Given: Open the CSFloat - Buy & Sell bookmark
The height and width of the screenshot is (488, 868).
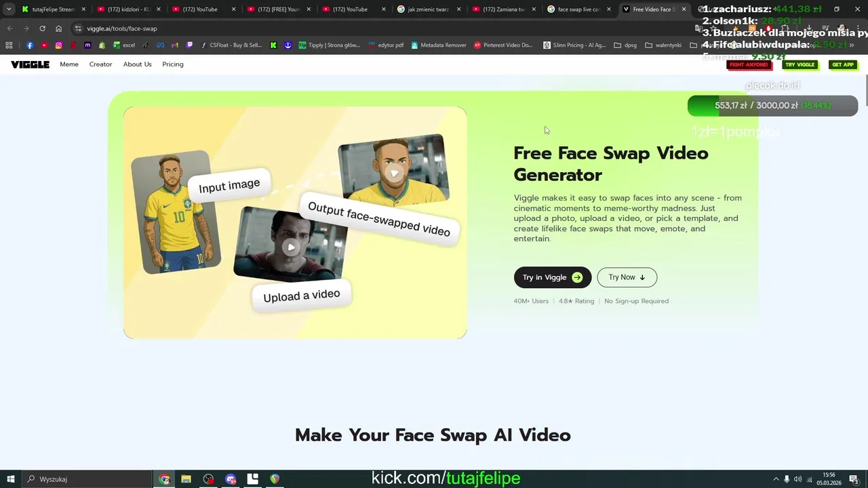Looking at the screenshot, I should pyautogui.click(x=231, y=45).
